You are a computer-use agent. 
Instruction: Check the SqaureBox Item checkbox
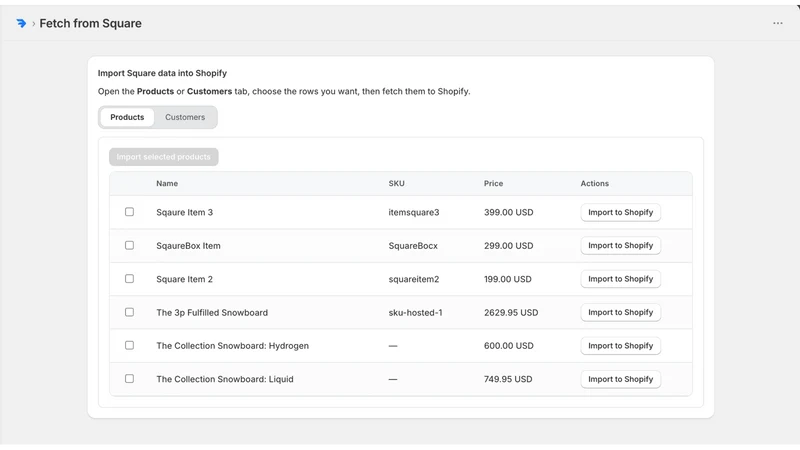[130, 245]
